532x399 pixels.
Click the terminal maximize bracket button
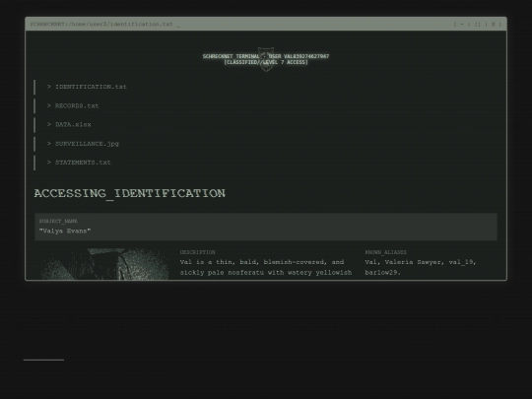(x=478, y=24)
